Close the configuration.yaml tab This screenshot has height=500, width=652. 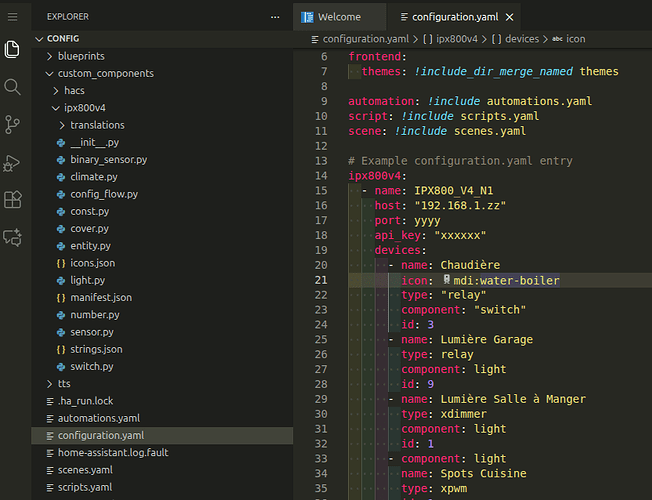(511, 17)
